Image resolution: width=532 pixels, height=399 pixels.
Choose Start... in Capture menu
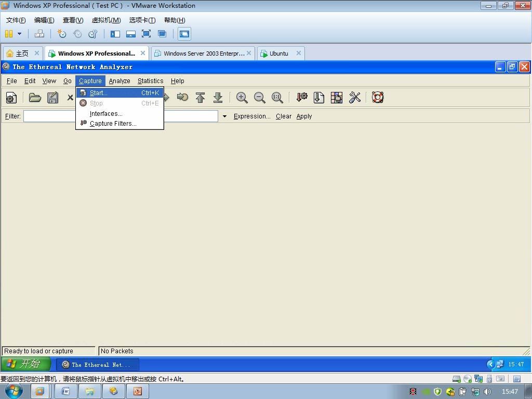[x=120, y=92]
